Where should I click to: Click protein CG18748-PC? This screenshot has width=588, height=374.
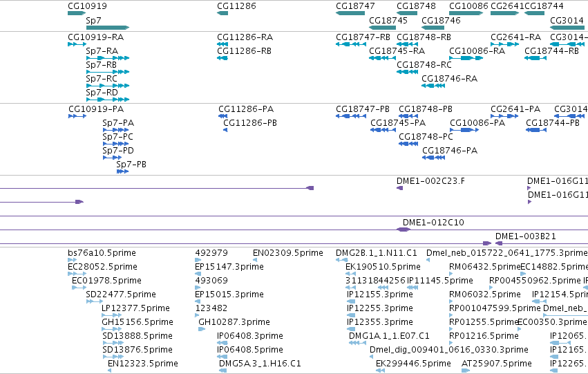click(426, 137)
